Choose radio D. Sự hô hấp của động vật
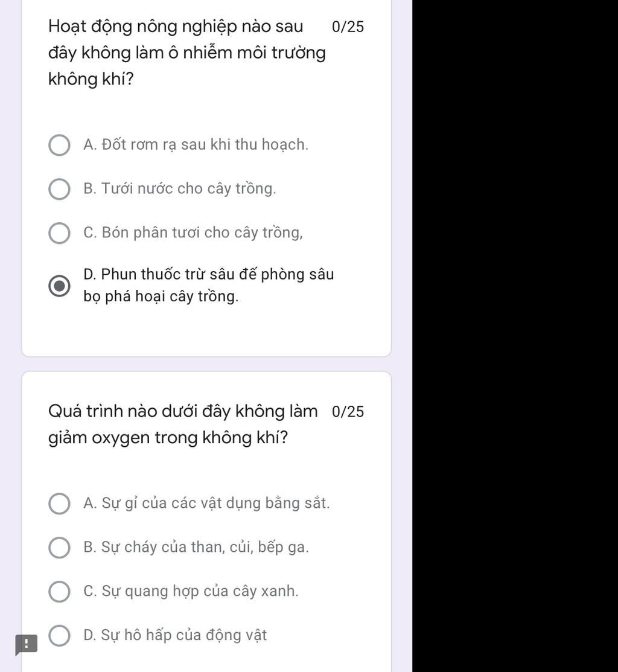Image resolution: width=618 pixels, height=672 pixels. 60,636
